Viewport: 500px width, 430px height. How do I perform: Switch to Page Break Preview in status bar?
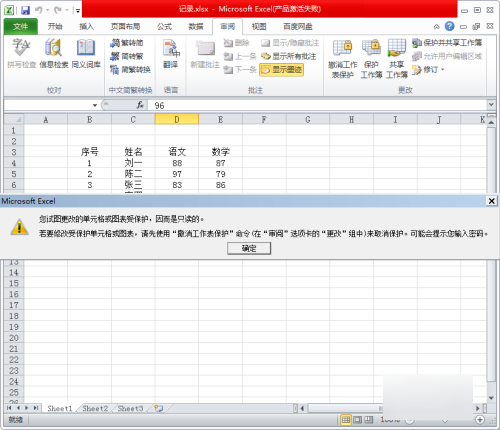368,420
